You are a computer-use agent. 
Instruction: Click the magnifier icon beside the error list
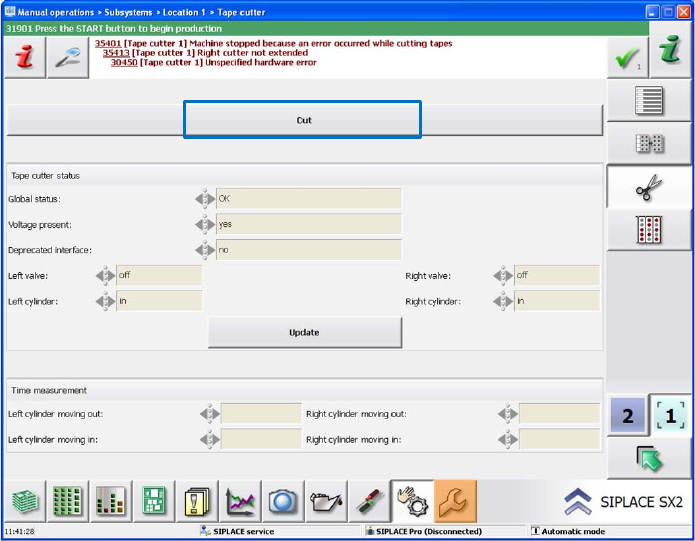(x=68, y=59)
